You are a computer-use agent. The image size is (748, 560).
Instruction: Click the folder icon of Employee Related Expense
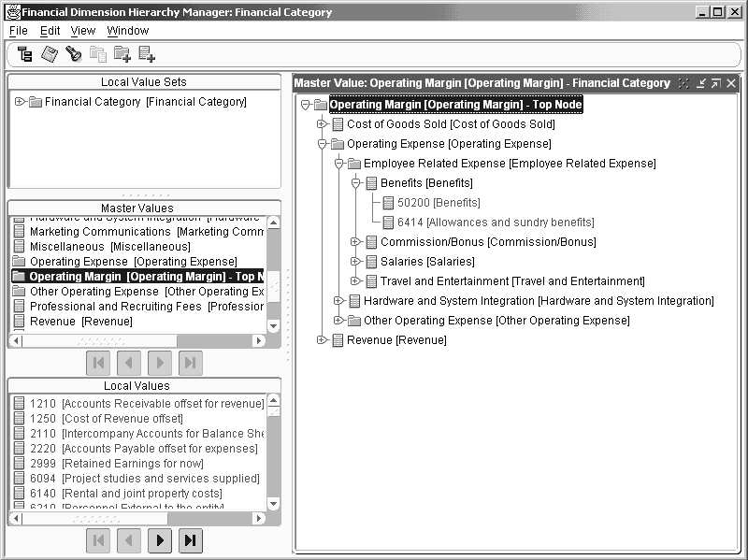(x=354, y=164)
